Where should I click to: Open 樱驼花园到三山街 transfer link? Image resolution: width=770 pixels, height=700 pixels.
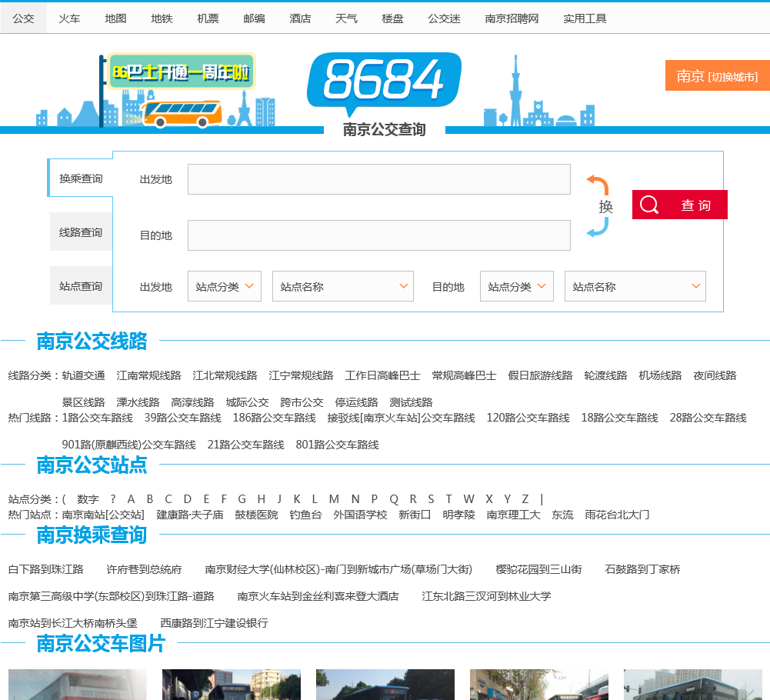click(538, 569)
